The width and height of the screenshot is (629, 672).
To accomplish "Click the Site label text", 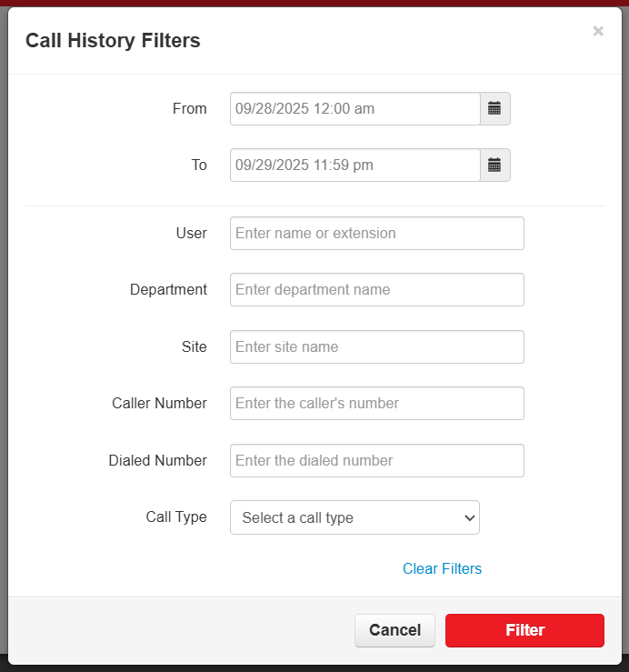I will tap(194, 346).
